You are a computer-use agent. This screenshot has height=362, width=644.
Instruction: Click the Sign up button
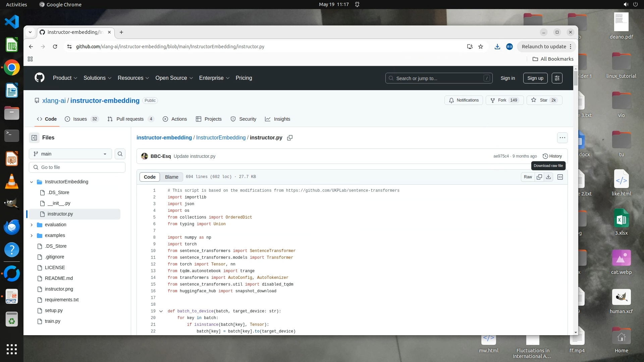click(535, 78)
